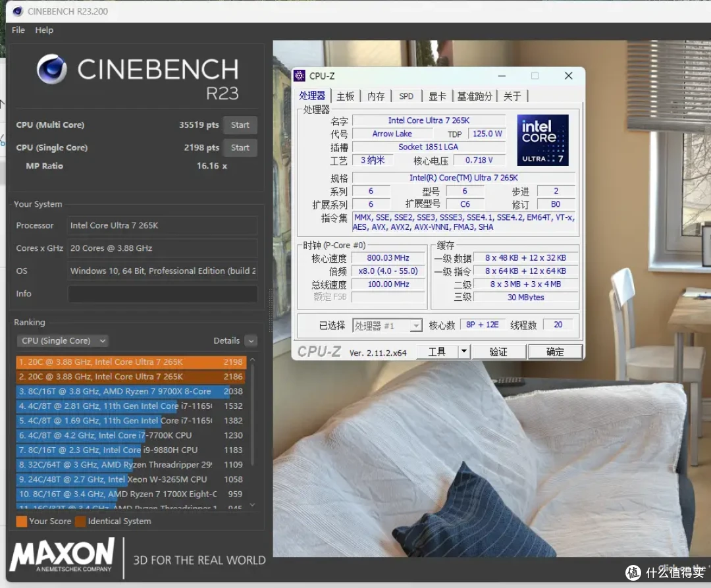The height and width of the screenshot is (588, 711).
Task: Click the TDP value 125.0 W
Action: [x=487, y=134]
